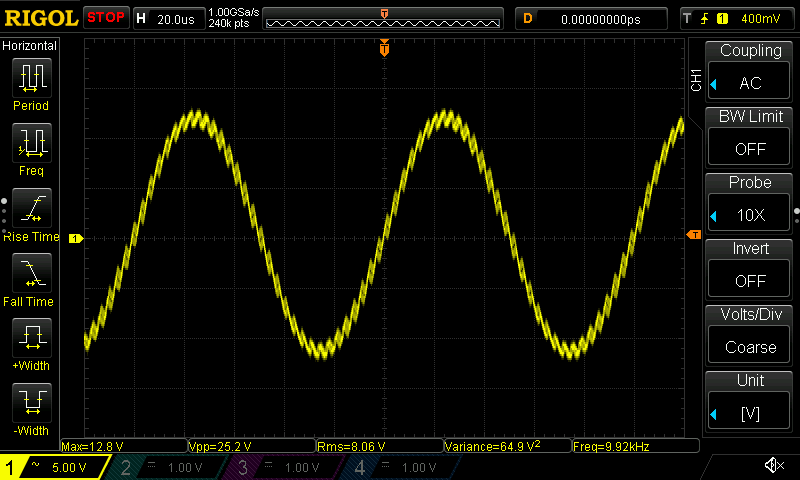Select the +Width measurement icon

point(31,338)
